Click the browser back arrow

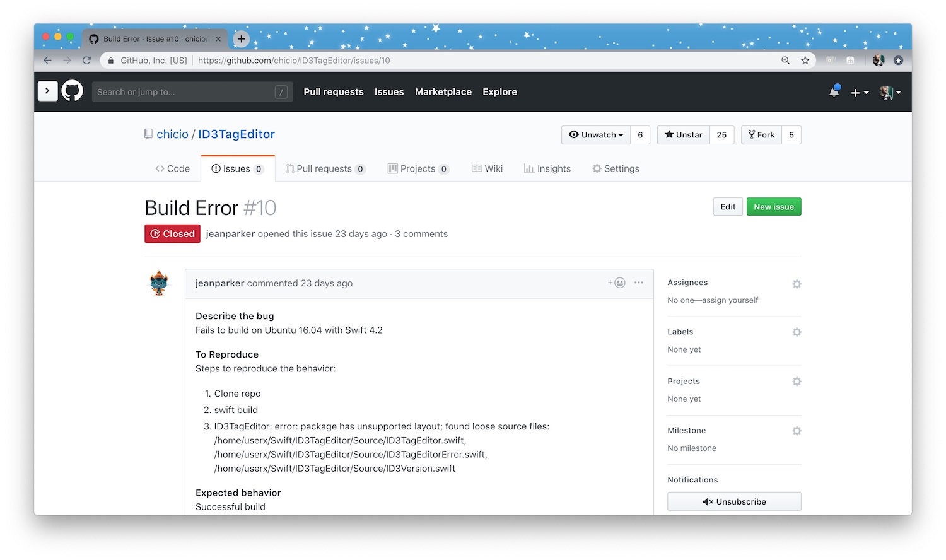point(48,61)
